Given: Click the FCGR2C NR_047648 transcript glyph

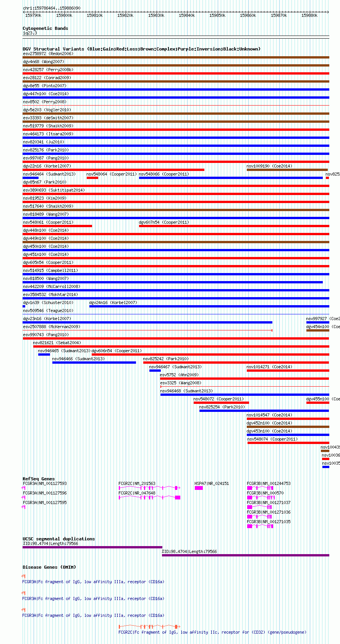Looking at the screenshot, I should [149, 498].
